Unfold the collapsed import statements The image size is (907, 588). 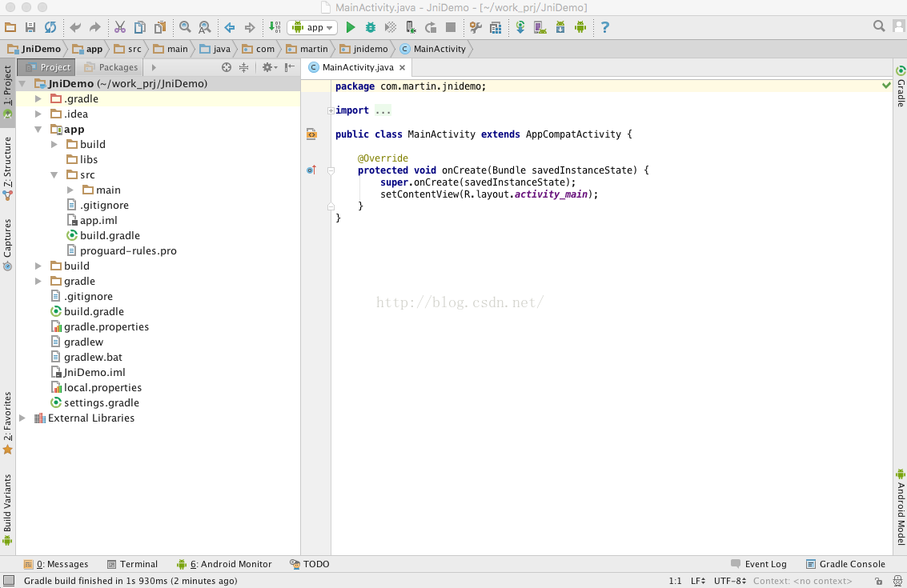click(x=330, y=110)
